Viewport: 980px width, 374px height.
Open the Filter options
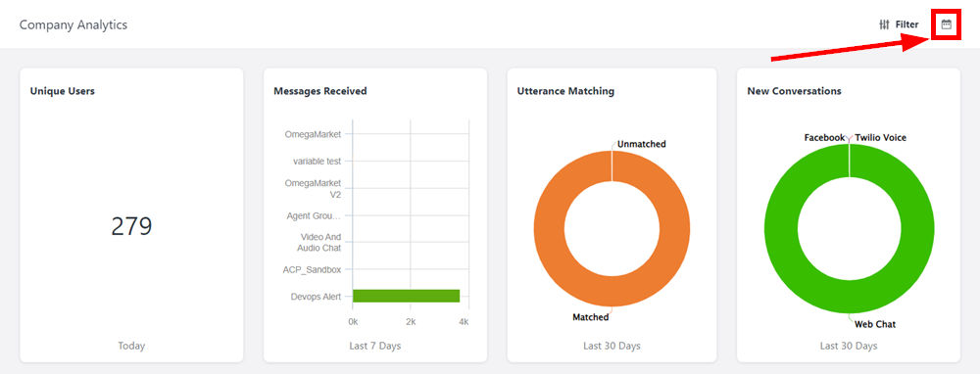899,25
